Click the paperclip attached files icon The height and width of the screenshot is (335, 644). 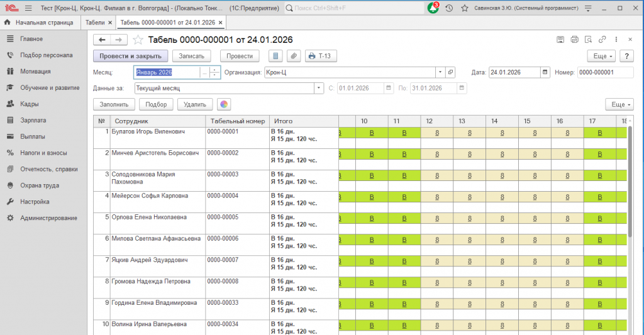coord(293,56)
